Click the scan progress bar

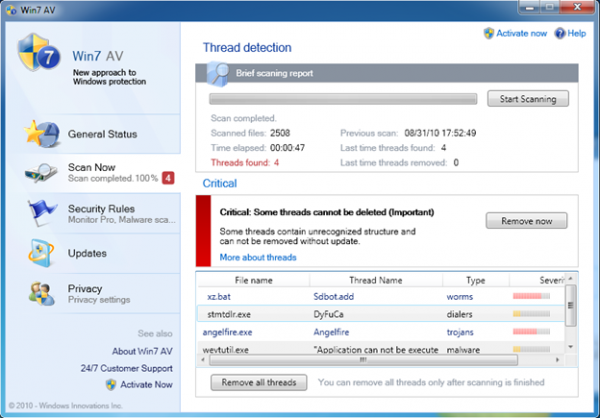(x=343, y=99)
